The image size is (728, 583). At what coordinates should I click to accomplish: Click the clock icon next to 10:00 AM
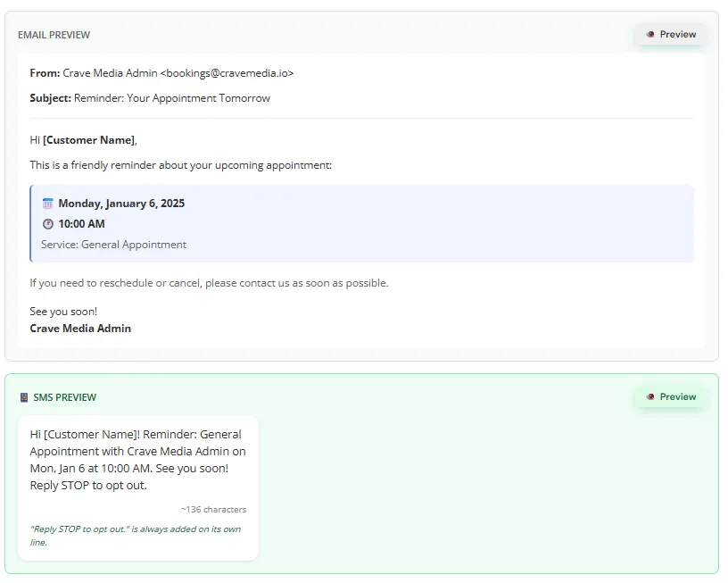[48, 224]
